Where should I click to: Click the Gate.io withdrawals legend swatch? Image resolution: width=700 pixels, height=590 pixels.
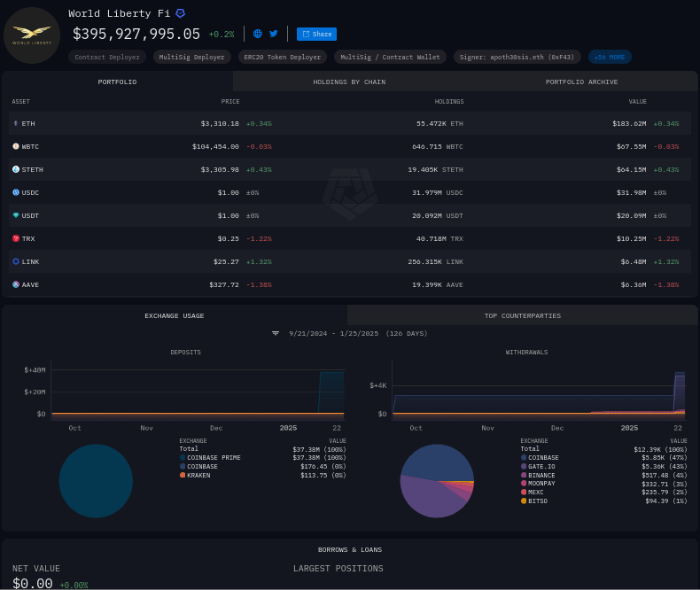(524, 466)
